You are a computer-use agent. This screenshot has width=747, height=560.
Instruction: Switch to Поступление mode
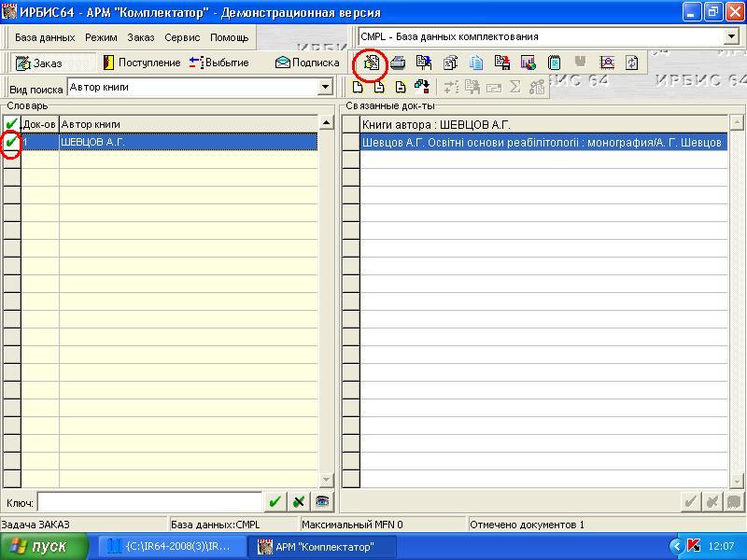click(142, 63)
